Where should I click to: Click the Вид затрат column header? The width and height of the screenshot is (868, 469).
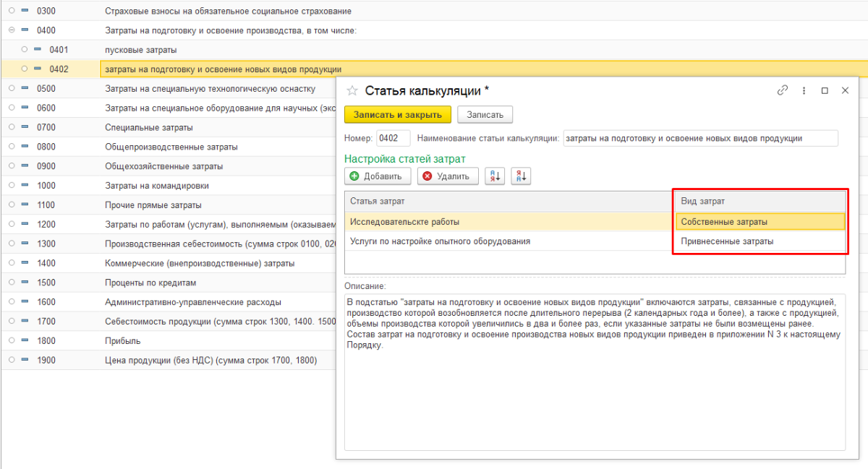(x=759, y=201)
